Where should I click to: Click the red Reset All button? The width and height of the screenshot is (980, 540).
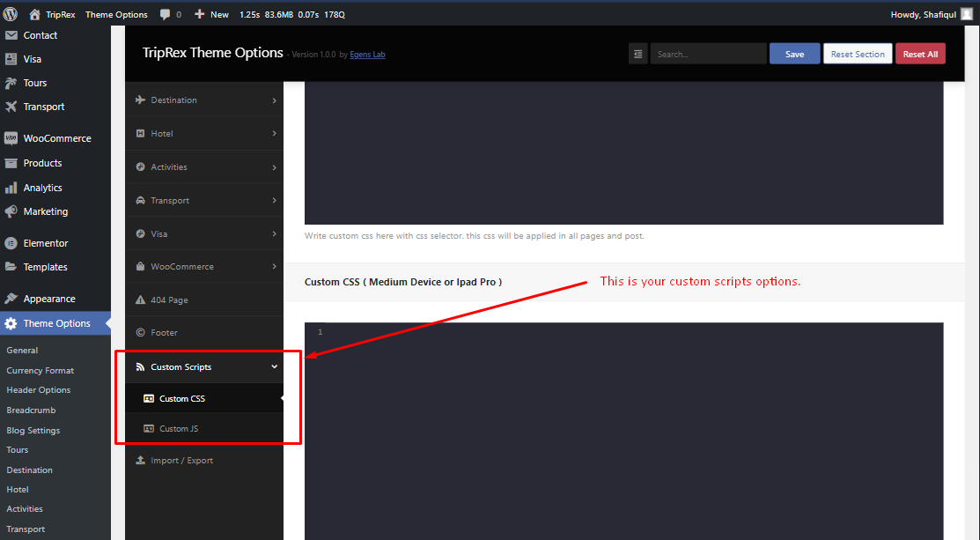(x=920, y=54)
